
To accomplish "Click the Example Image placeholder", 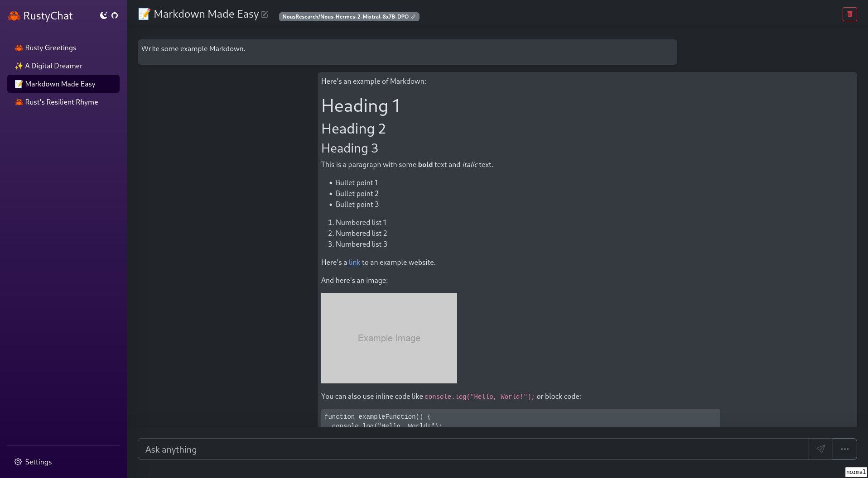I will 389,338.
